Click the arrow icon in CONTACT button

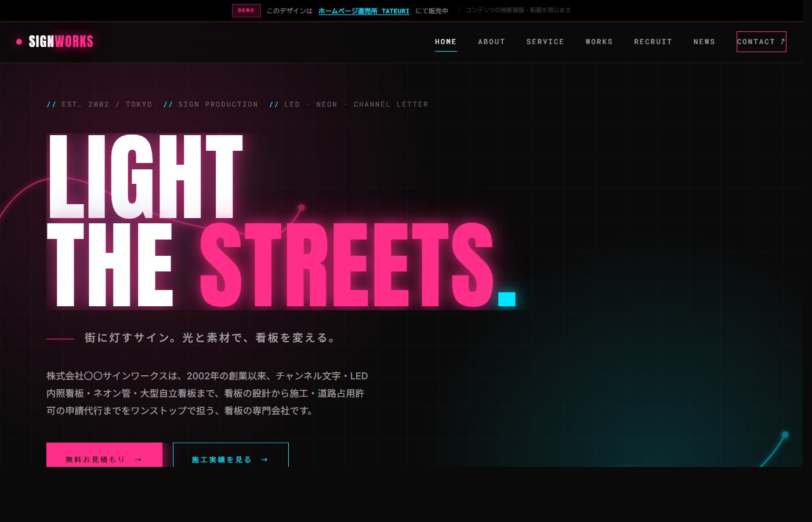[x=782, y=42]
